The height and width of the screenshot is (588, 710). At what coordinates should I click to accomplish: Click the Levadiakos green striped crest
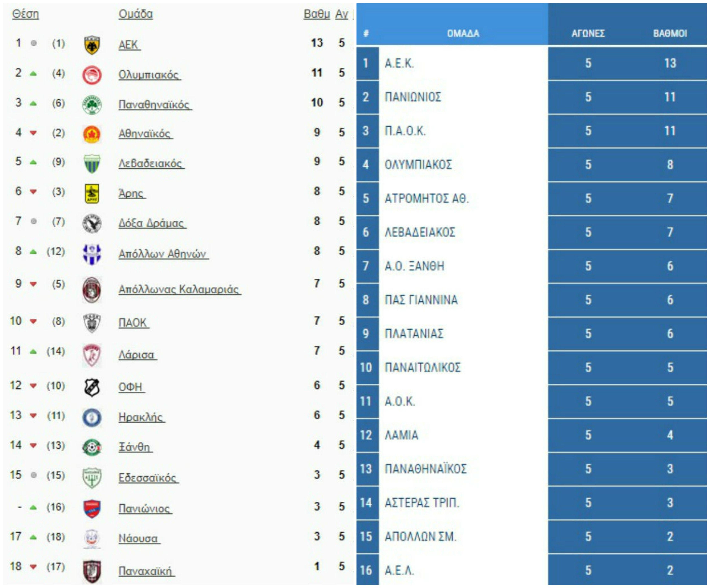click(x=92, y=164)
